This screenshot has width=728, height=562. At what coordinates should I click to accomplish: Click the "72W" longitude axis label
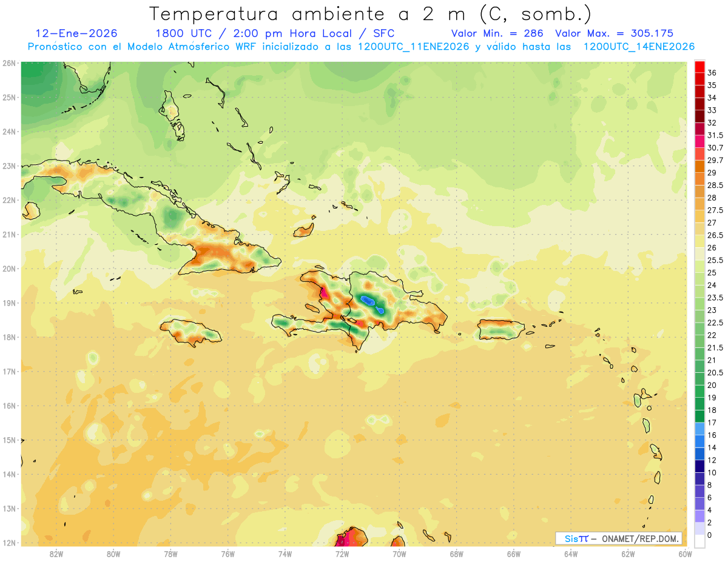(x=342, y=554)
